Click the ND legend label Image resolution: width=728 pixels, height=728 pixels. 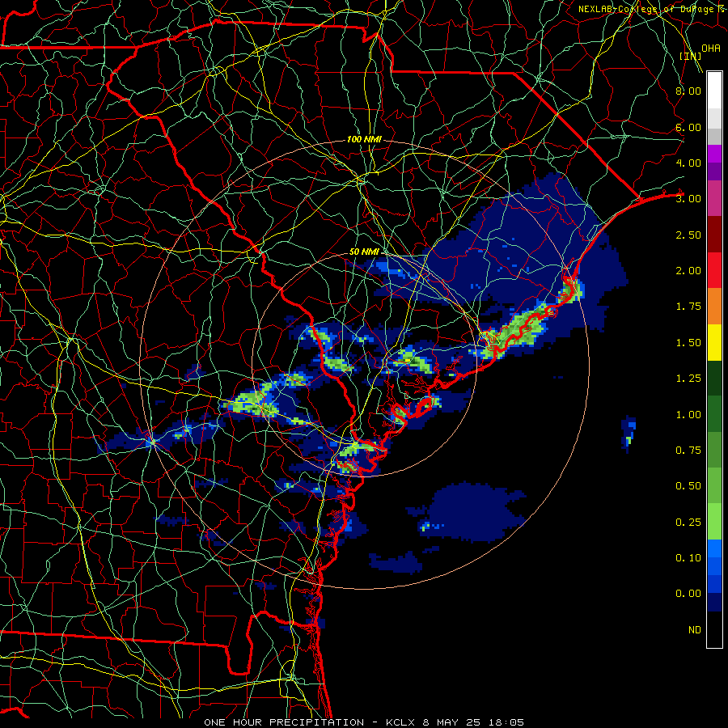tap(695, 630)
